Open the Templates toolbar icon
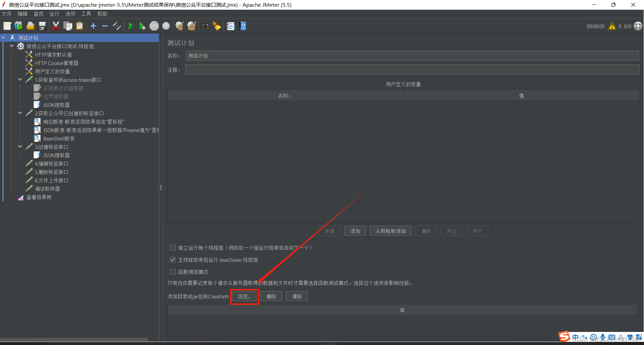The image size is (644, 345). tap(18, 26)
